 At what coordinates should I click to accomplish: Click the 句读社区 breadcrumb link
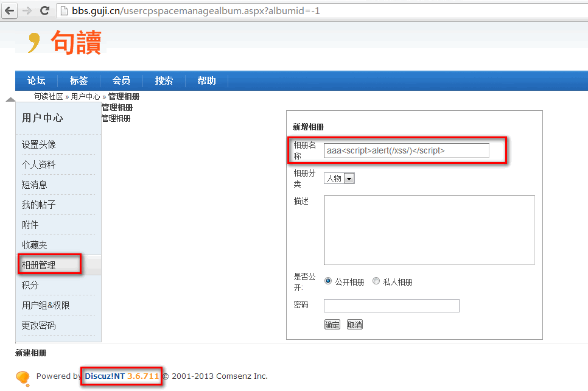tap(48, 96)
